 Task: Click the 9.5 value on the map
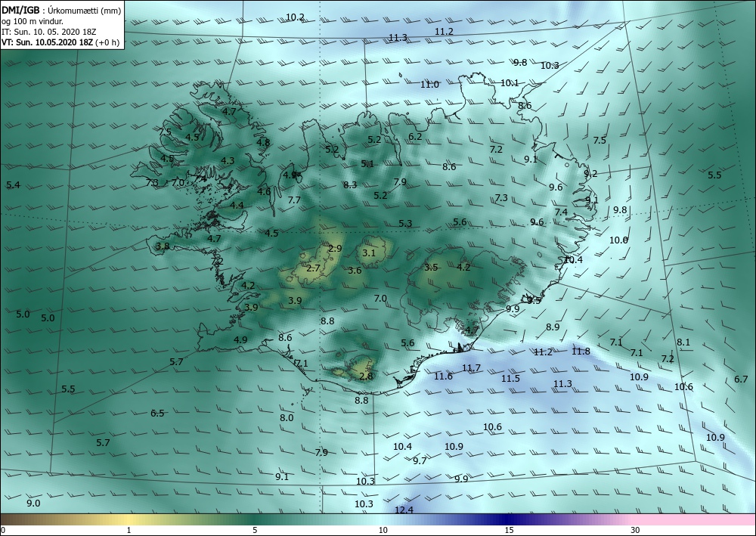(534, 300)
